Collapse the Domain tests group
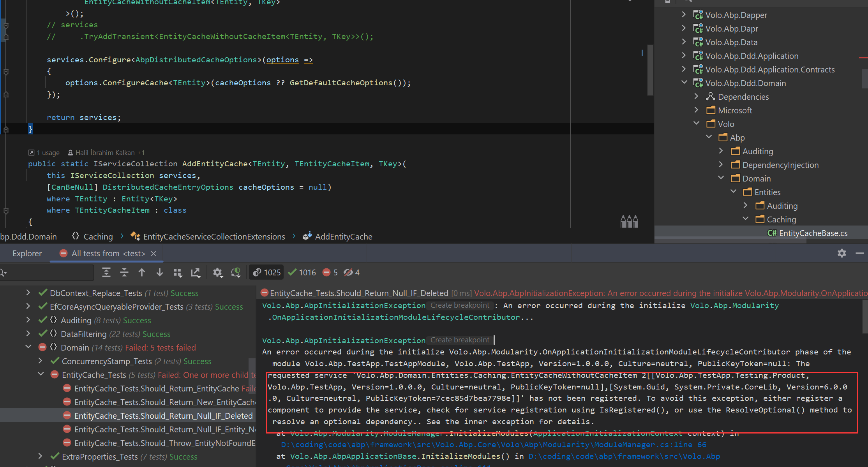Image resolution: width=868 pixels, height=467 pixels. (28, 347)
